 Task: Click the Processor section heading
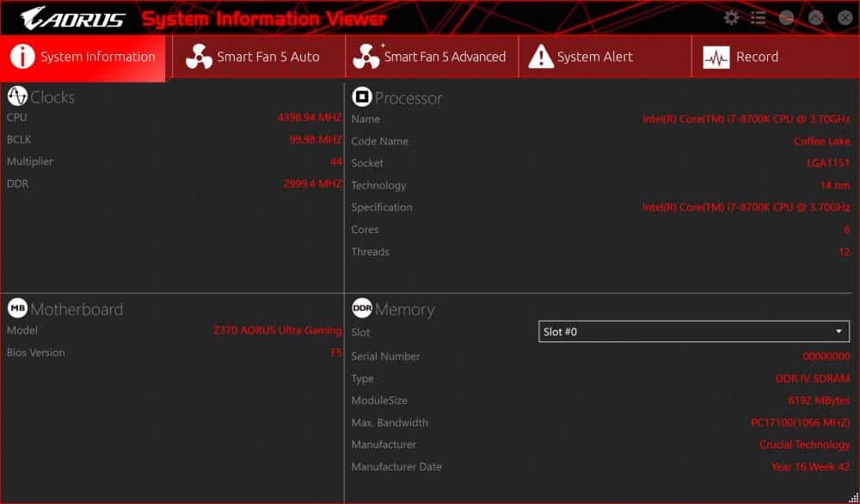point(408,98)
